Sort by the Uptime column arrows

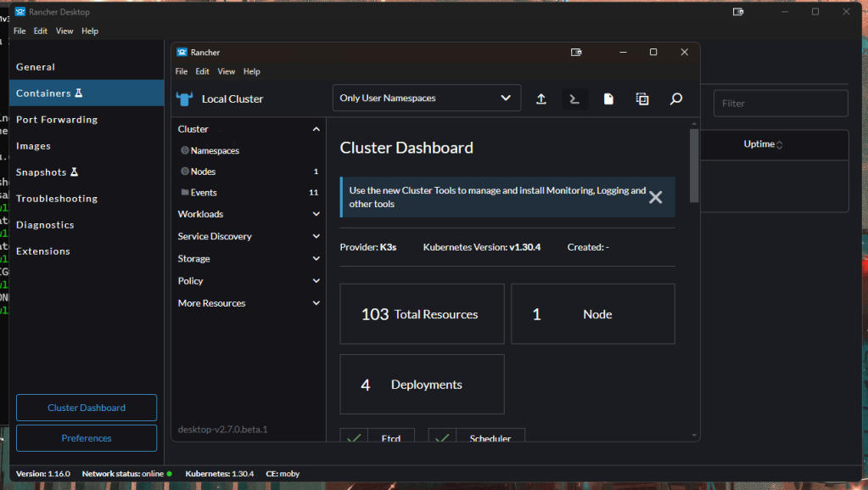(780, 144)
